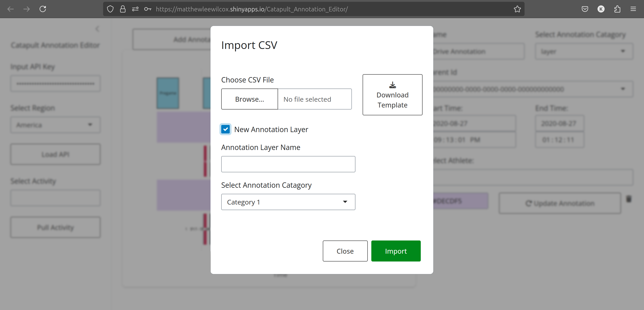This screenshot has width=644, height=310.
Task: Uncheck the New Annotation Layer checkbox
Action: (225, 129)
